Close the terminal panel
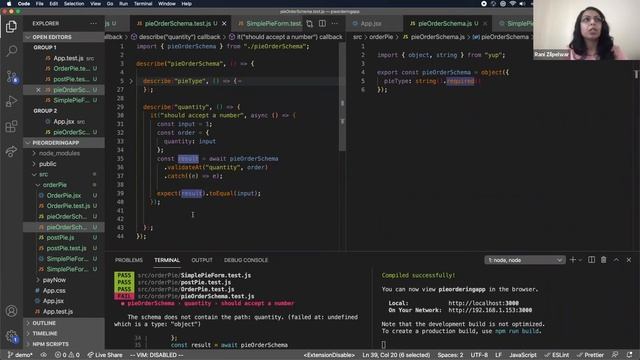The width and height of the screenshot is (640, 360). pos(629,260)
